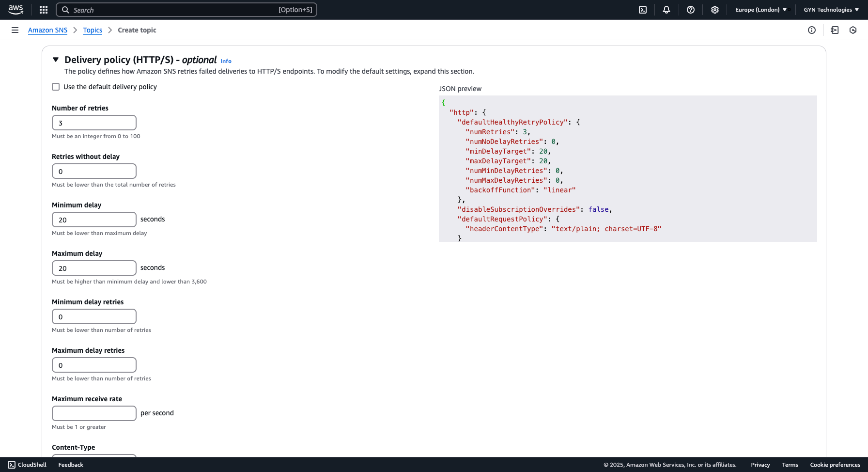Open the AWS services grid menu
Image resolution: width=868 pixels, height=472 pixels.
[44, 10]
